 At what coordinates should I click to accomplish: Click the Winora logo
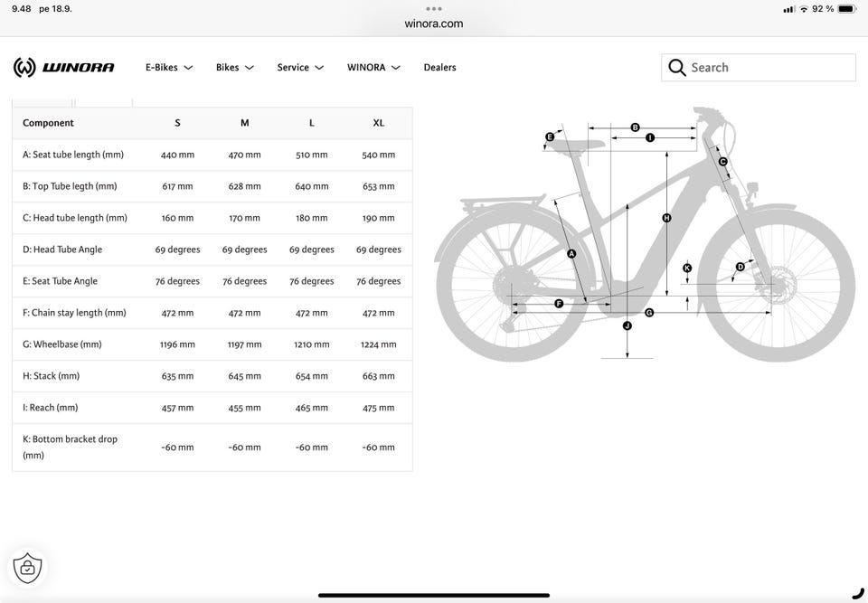point(63,68)
